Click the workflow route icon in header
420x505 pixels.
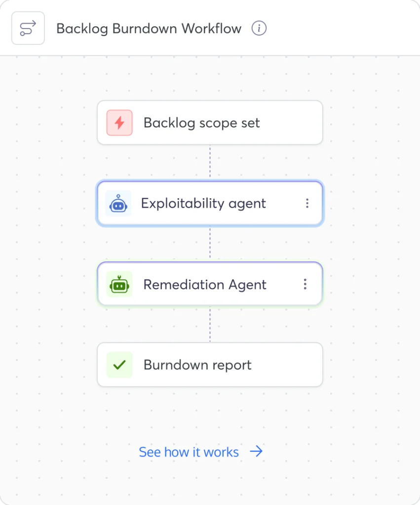[x=28, y=28]
